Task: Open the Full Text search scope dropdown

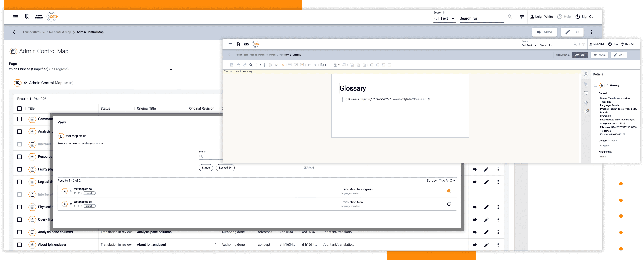Action: coord(444,18)
